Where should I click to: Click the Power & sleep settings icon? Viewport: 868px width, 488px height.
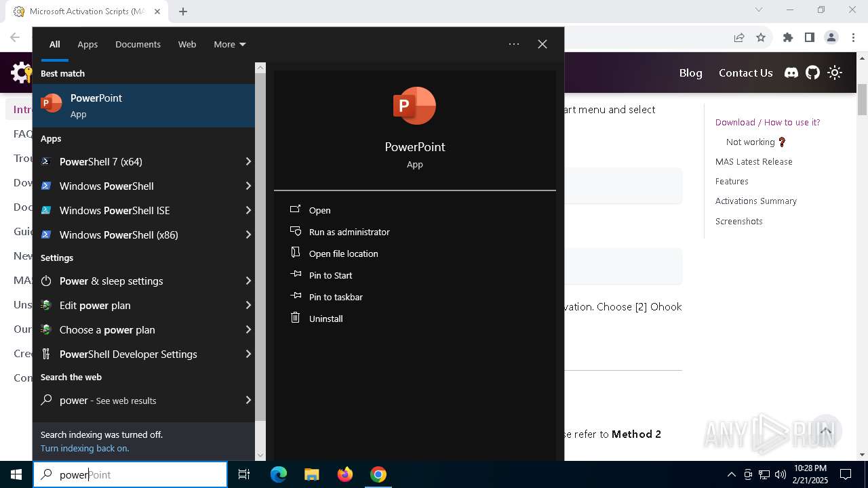pos(46,281)
